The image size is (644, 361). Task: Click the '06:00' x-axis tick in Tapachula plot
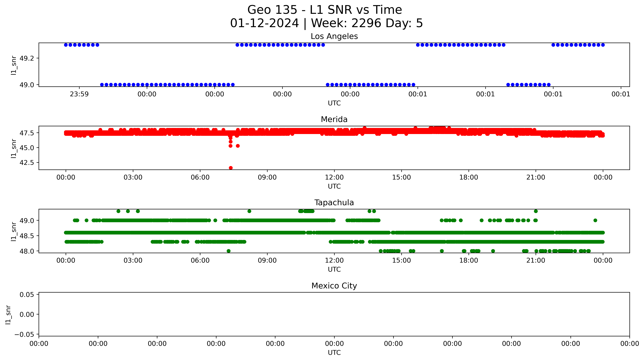[x=200, y=261]
